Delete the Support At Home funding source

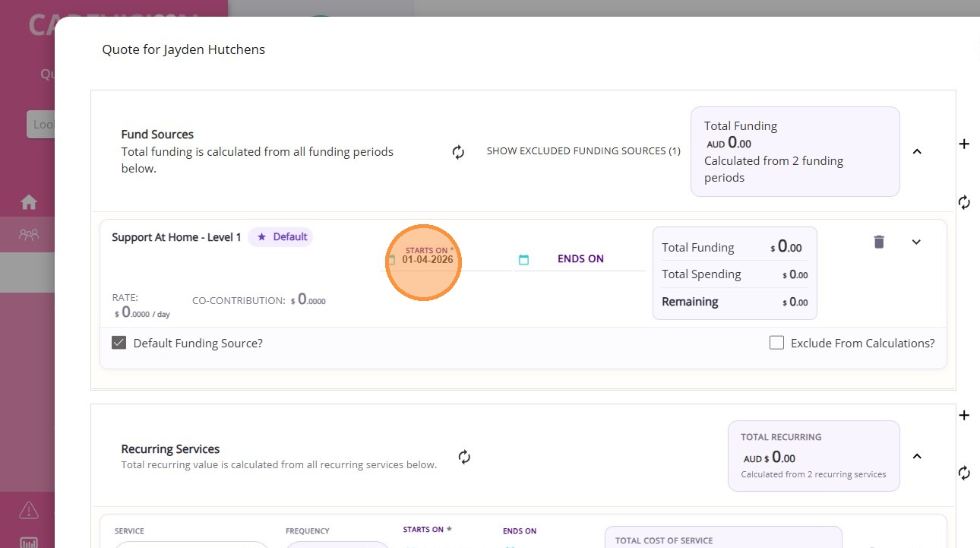[x=879, y=242]
